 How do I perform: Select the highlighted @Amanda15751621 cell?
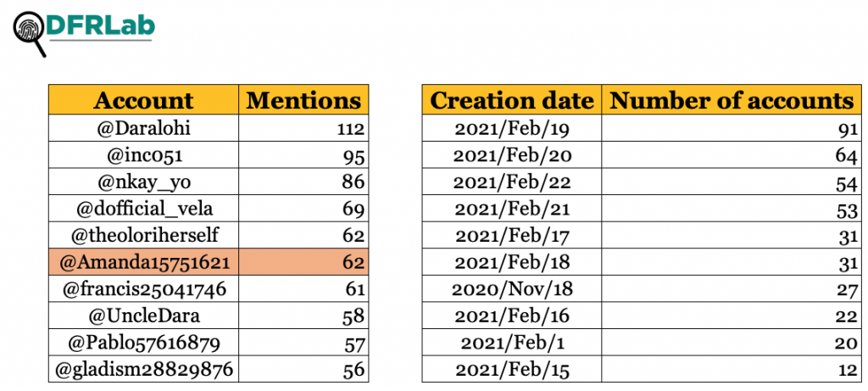click(143, 261)
